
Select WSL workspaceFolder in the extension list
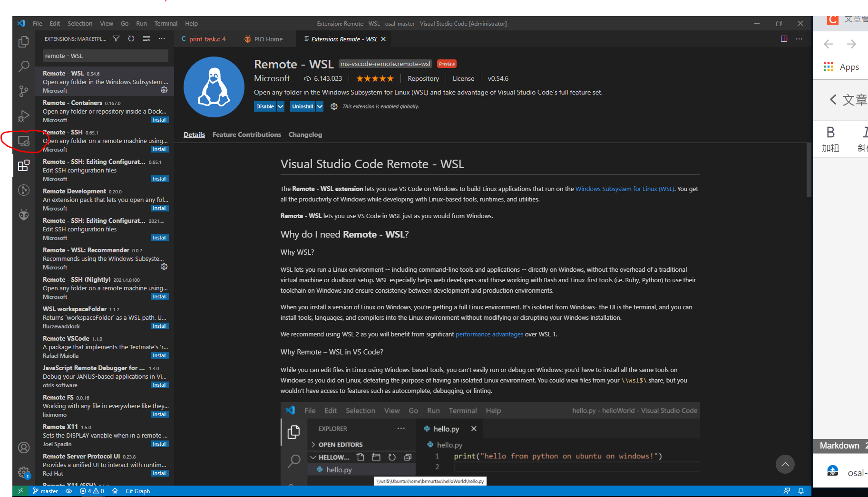pyautogui.click(x=105, y=317)
